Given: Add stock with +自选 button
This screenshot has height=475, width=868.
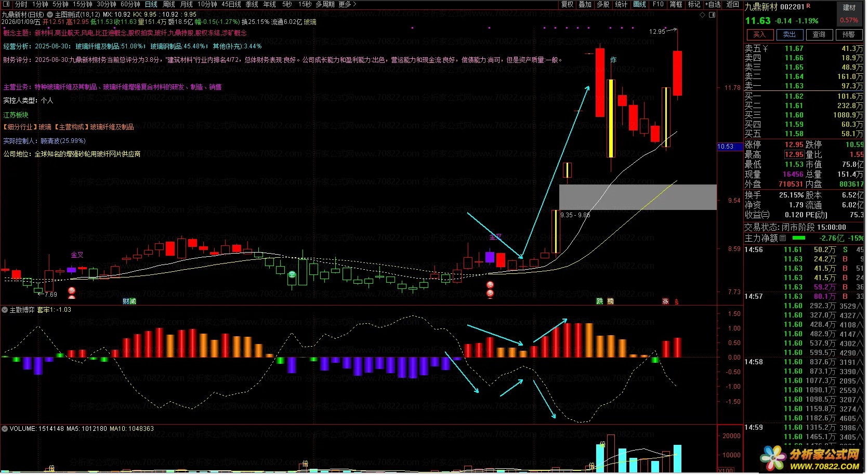Looking at the screenshot, I should (x=713, y=4).
